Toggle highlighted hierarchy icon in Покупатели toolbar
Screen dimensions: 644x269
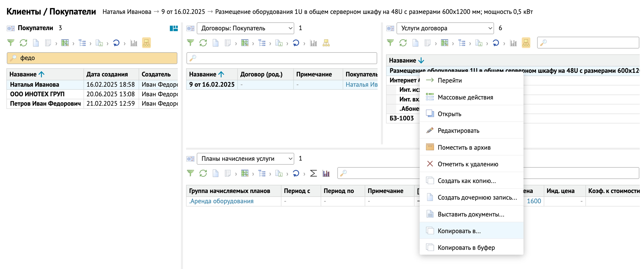[x=146, y=43]
